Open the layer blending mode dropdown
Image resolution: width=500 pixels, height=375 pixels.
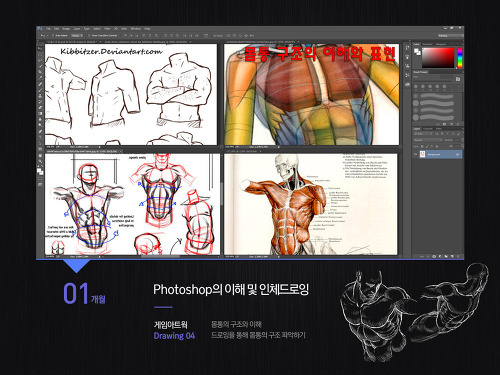click(x=428, y=140)
